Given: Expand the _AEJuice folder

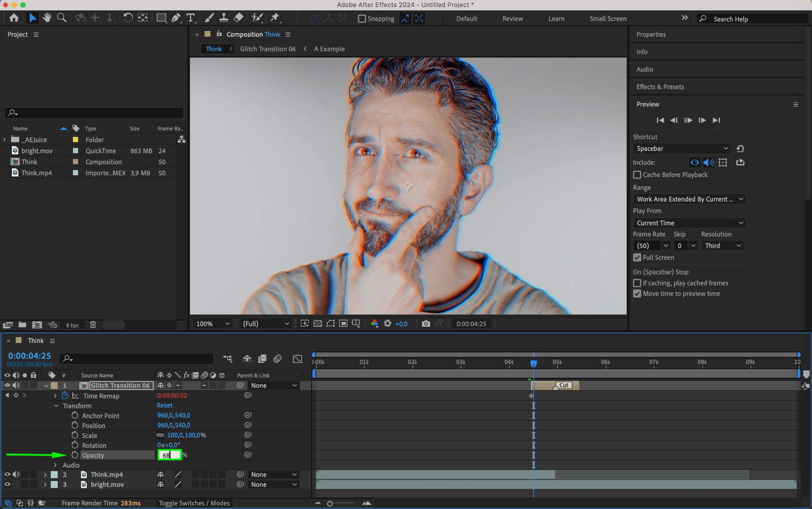Looking at the screenshot, I should (5, 139).
